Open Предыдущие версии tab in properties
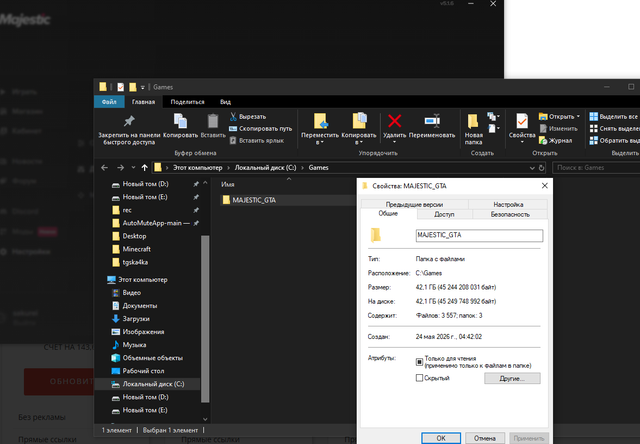The image size is (640, 444). [x=414, y=204]
